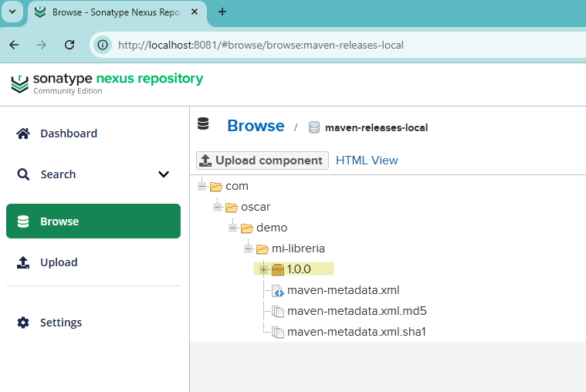
Task: Select maven-metadata.xml.sha1 in the tree
Action: pos(357,333)
